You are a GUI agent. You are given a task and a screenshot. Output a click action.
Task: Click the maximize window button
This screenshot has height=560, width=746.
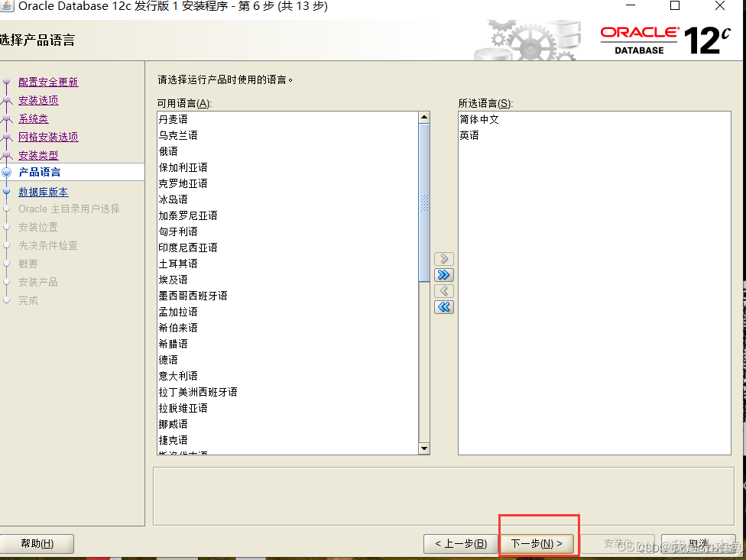pos(675,5)
